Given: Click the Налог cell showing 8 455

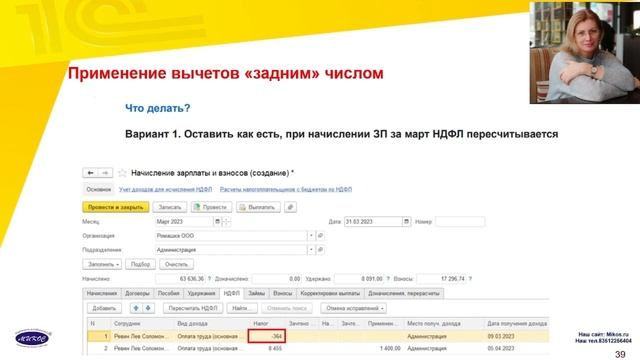Looking at the screenshot, I should 267,349.
